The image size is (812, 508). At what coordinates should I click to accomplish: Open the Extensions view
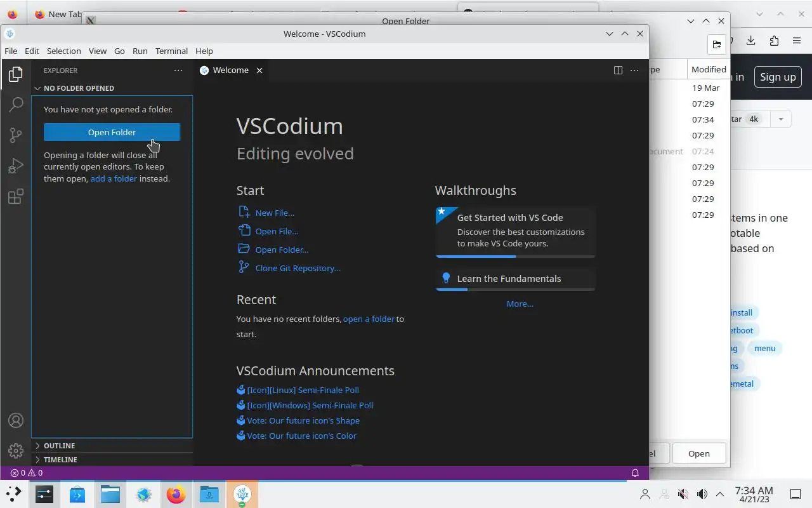16,196
